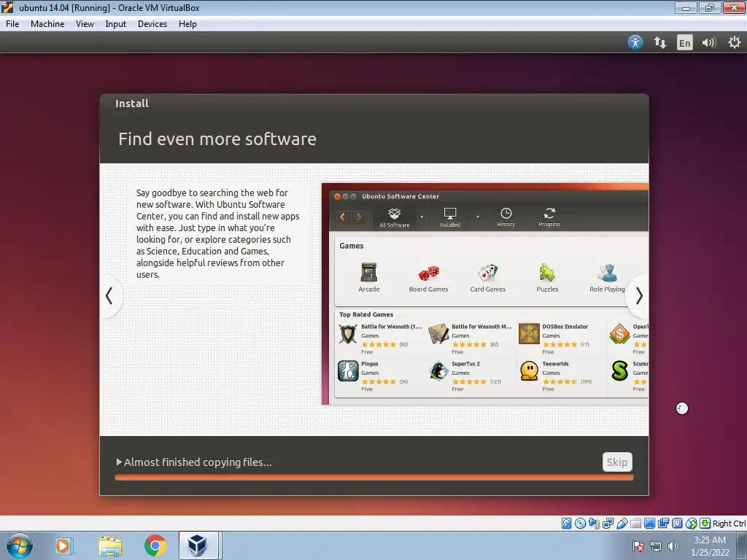The height and width of the screenshot is (560, 747).
Task: Go to the previous installer slide
Action: click(109, 296)
